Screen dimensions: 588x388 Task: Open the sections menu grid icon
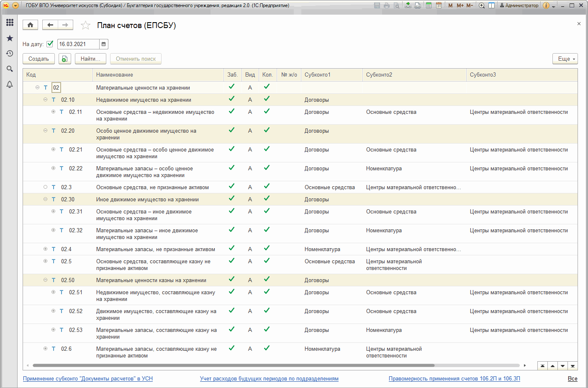pyautogui.click(x=10, y=23)
